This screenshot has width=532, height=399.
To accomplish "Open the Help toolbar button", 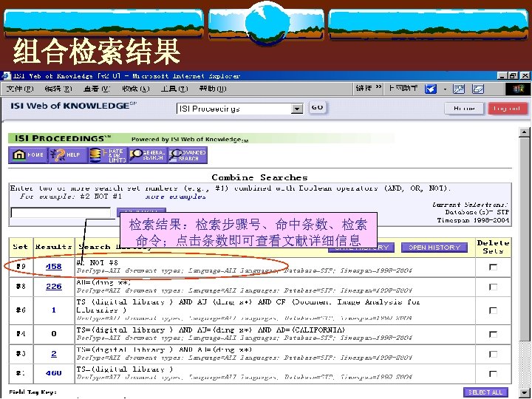I will click(x=67, y=155).
